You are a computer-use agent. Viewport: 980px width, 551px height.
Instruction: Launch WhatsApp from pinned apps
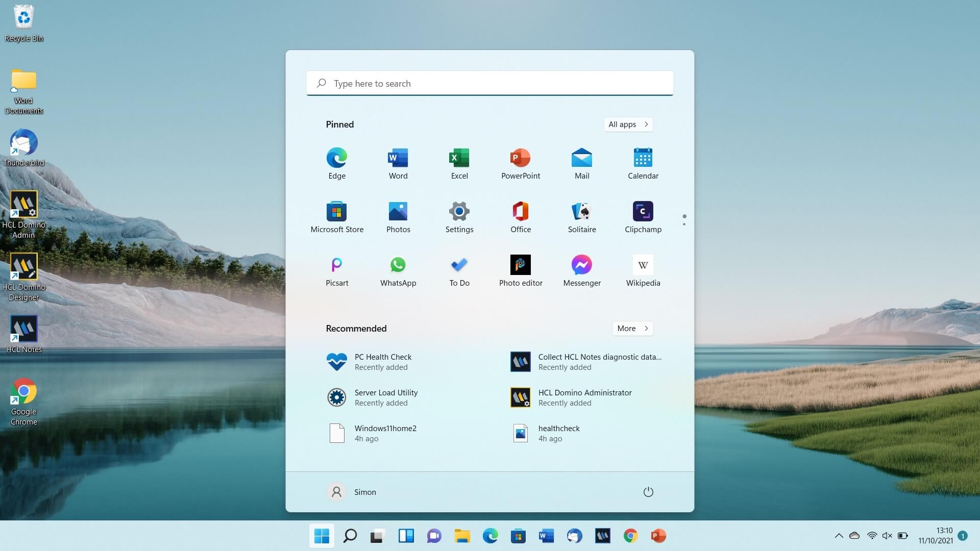pos(398,271)
